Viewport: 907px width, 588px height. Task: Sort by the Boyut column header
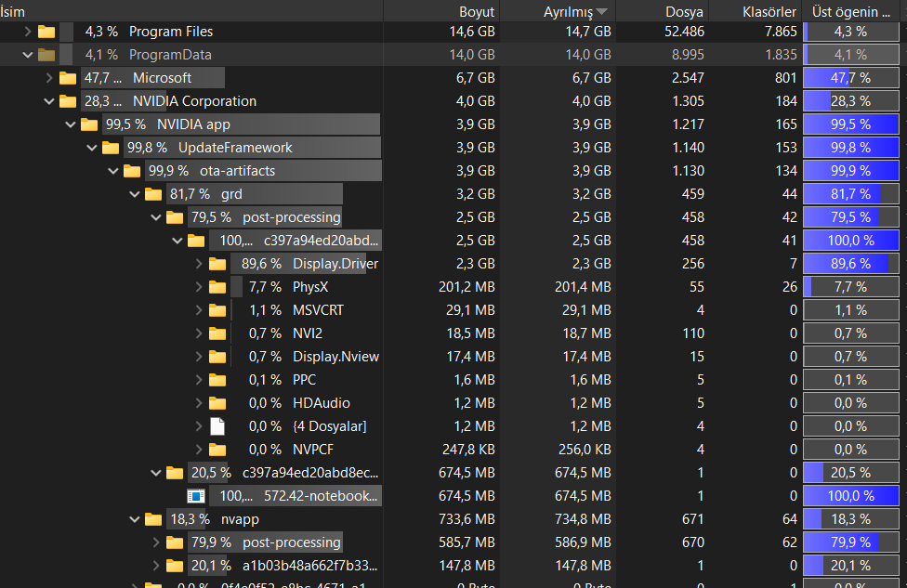pyautogui.click(x=442, y=11)
